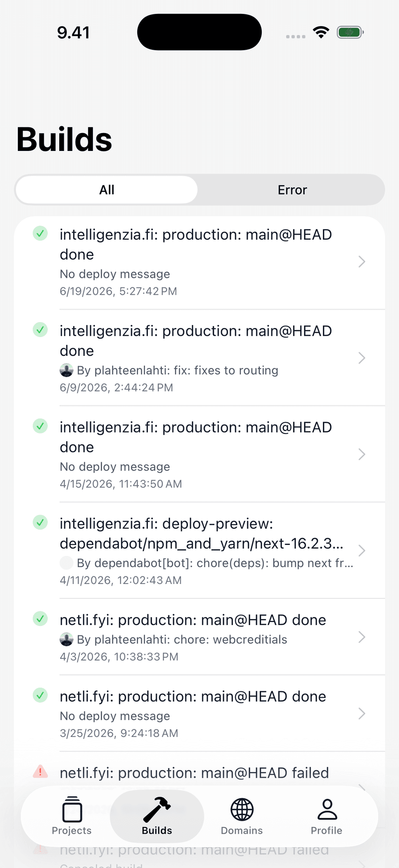Tap the success checkmark on 4/3/2026 build

click(x=40, y=619)
